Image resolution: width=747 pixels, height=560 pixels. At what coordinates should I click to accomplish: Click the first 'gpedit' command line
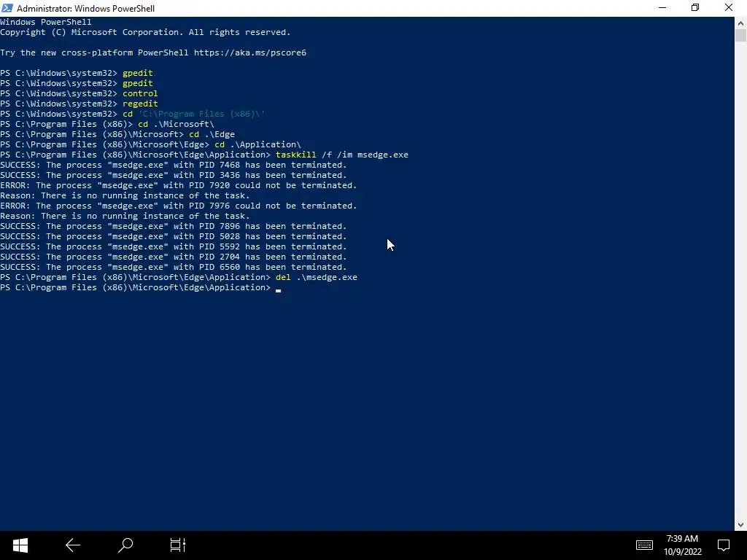click(x=76, y=73)
